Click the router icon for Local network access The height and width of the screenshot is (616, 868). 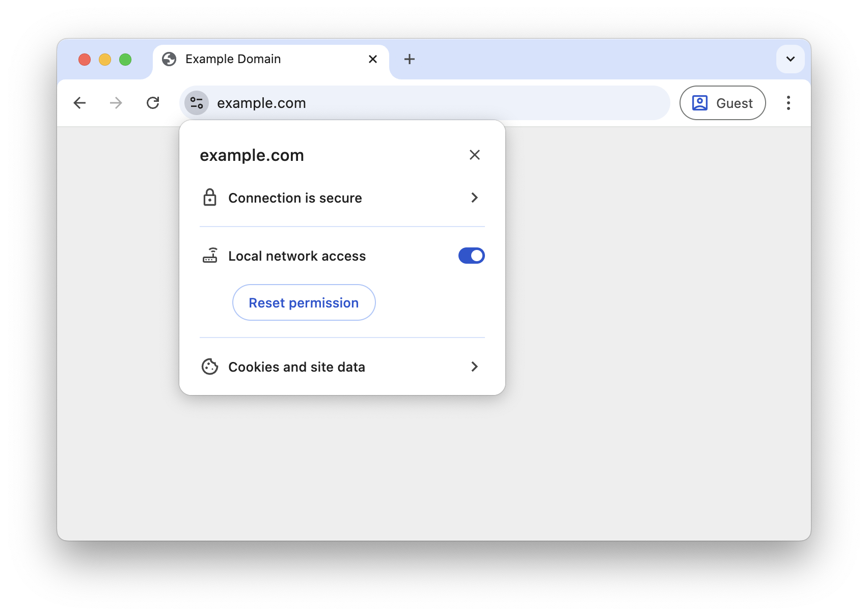tap(210, 256)
